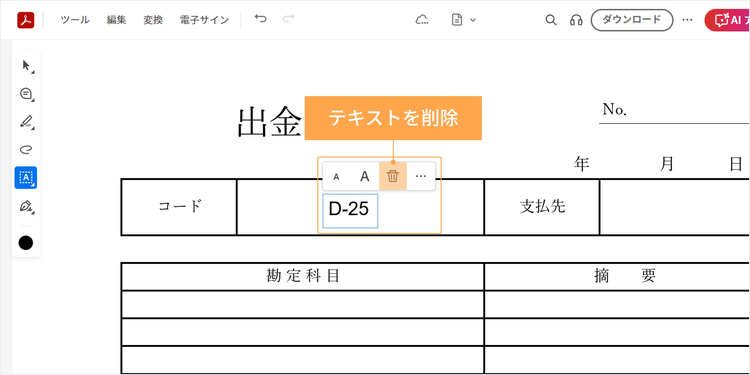Click the D-25 text field
The width and height of the screenshot is (750, 375).
point(350,210)
